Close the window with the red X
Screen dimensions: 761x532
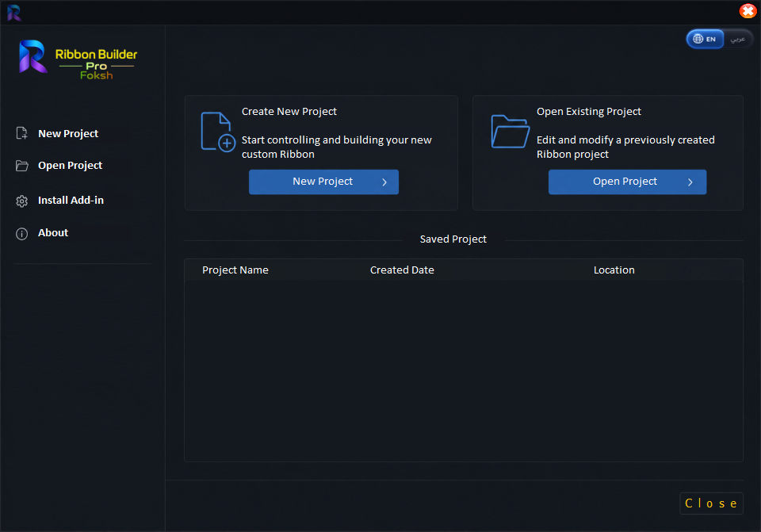[x=748, y=10]
